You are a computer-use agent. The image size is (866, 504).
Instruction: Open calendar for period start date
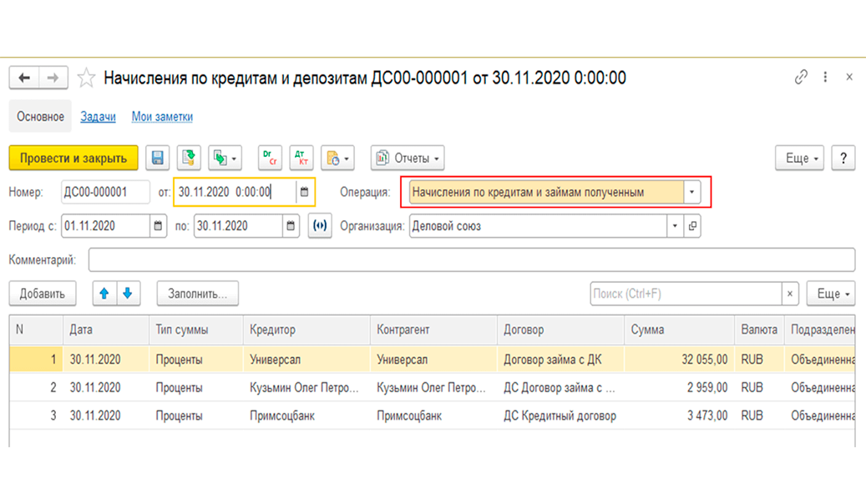[x=158, y=226]
